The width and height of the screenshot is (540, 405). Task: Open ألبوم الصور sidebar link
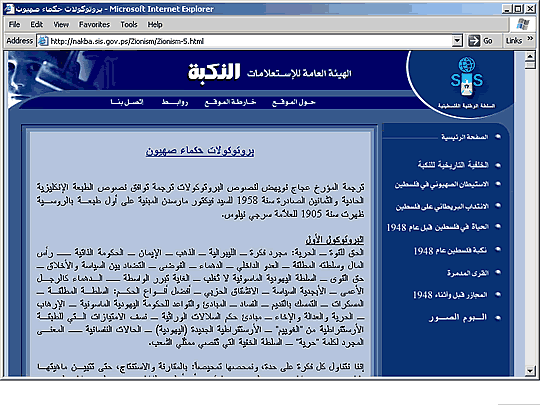[x=458, y=318]
